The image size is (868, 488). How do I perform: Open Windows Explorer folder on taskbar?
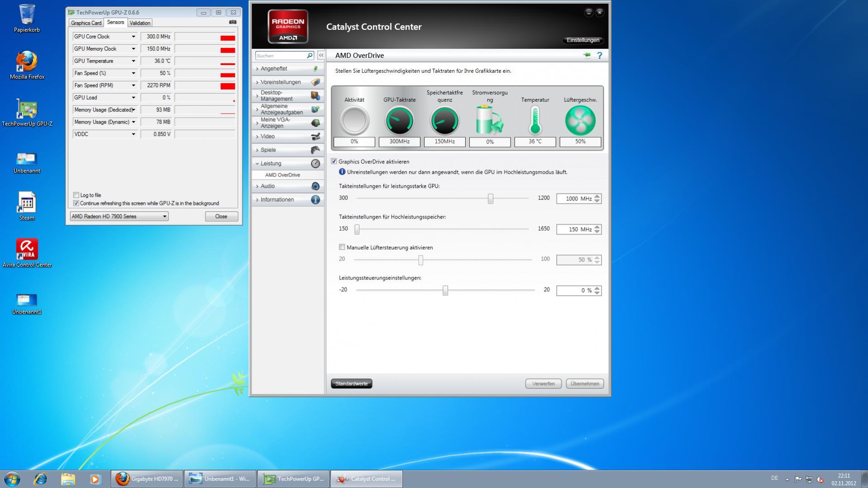[68, 479]
